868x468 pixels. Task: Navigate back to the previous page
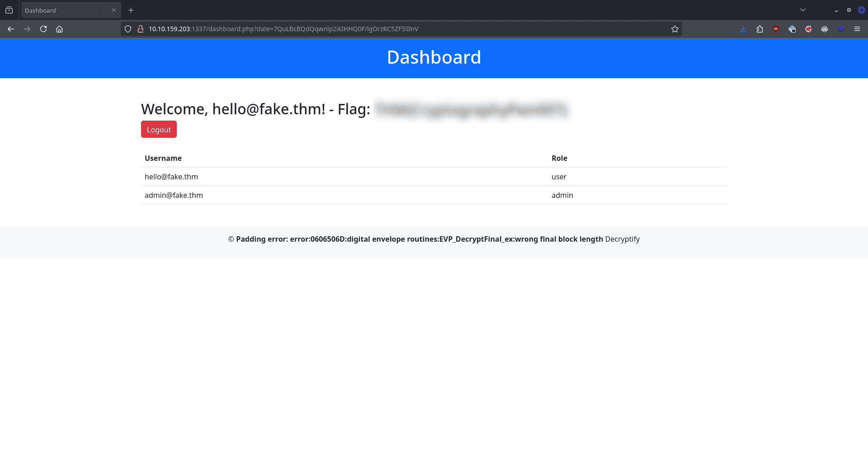pos(11,29)
